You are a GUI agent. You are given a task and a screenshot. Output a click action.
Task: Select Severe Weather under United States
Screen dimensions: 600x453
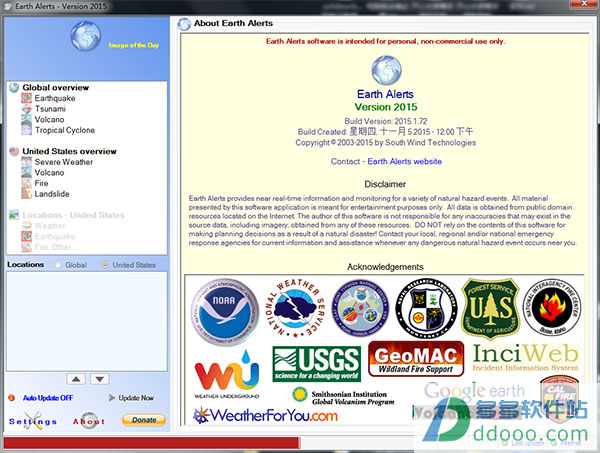coord(64,162)
